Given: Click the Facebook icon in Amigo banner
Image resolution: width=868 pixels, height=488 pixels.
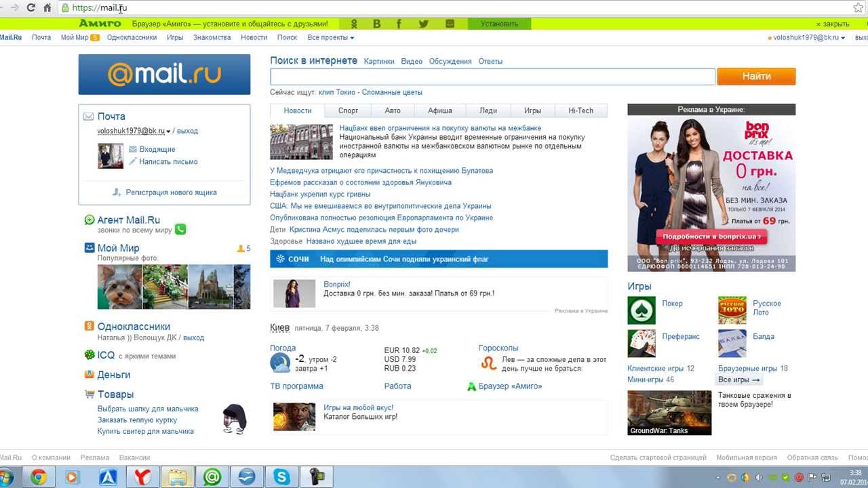Looking at the screenshot, I should pos(399,24).
